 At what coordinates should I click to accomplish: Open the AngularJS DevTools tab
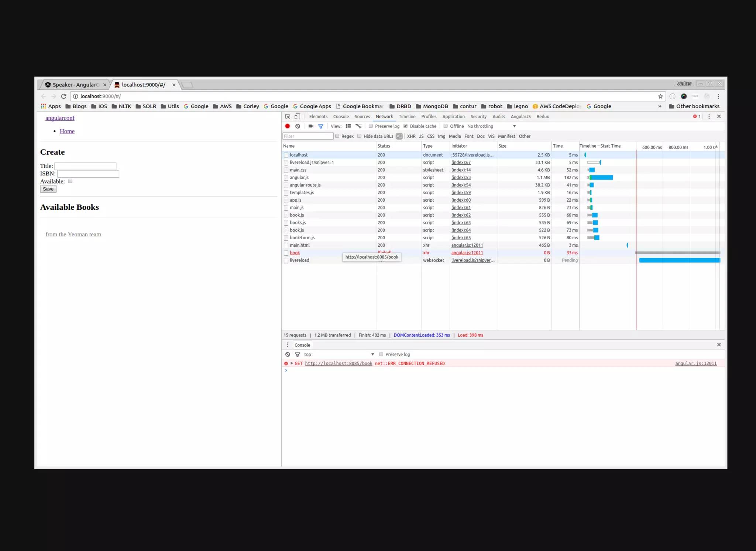[520, 117]
